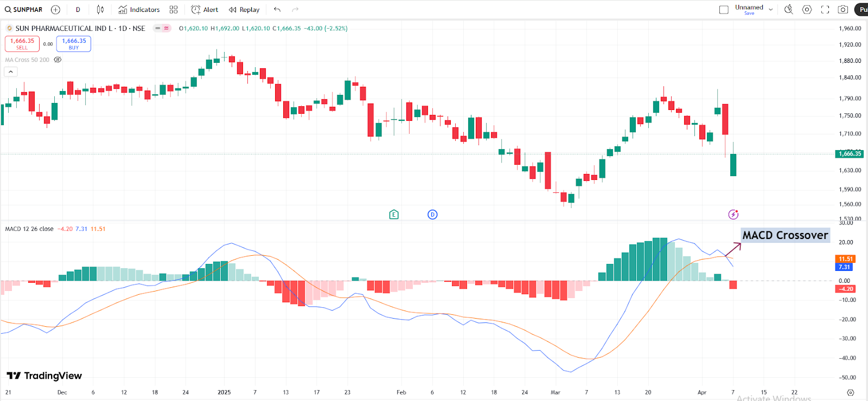This screenshot has height=401, width=868.
Task: Expand the manage layouts dropdown arrow
Action: 770,10
